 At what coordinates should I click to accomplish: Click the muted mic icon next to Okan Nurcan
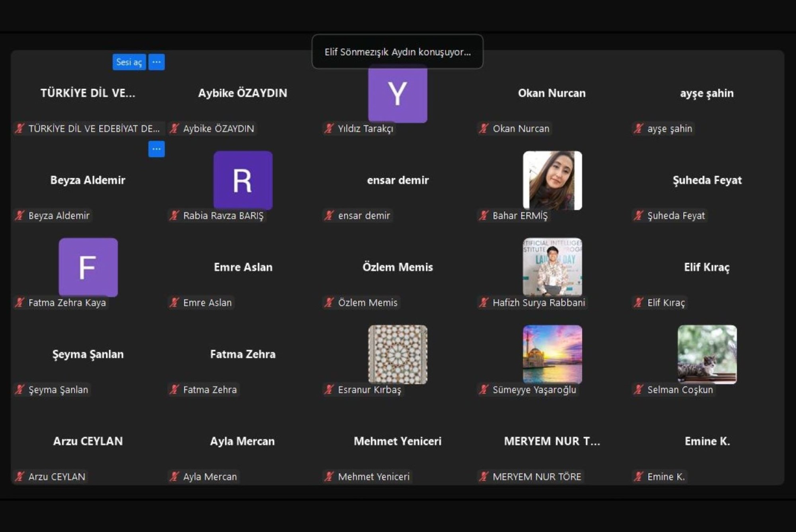point(484,128)
